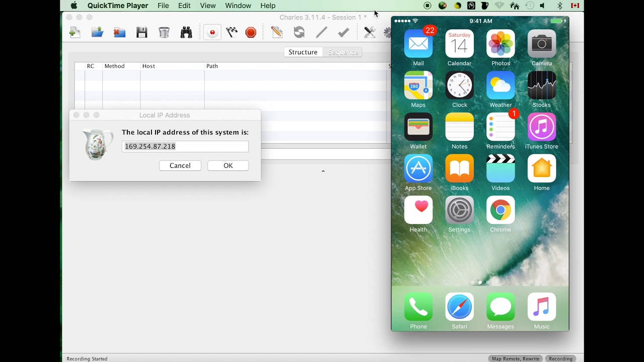The height and width of the screenshot is (362, 644).
Task: Open Messages in the iPhone dock
Action: (501, 307)
